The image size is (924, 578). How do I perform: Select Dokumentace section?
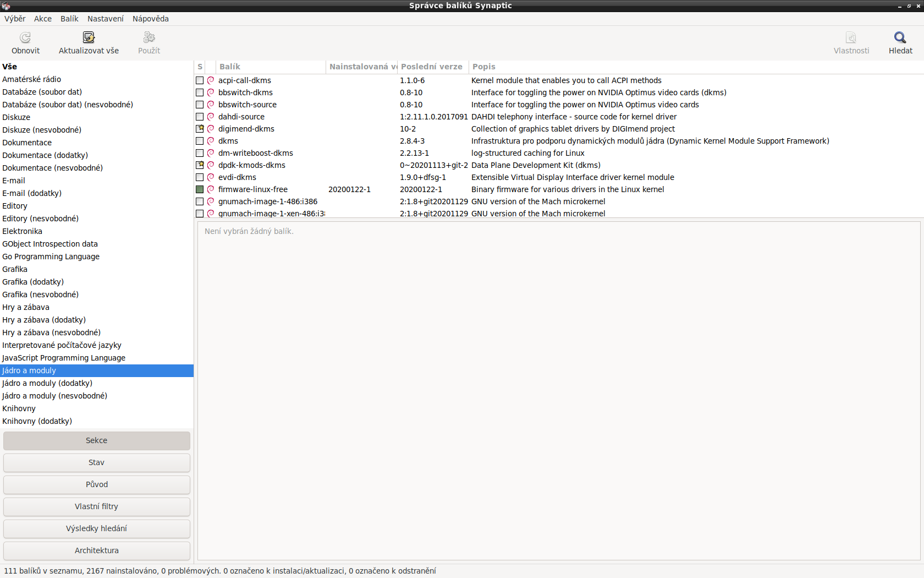97,143
